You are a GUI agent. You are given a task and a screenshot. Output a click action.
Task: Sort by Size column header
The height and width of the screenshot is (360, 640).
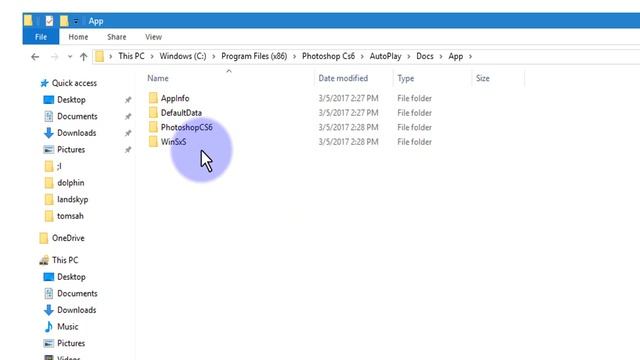(482, 78)
